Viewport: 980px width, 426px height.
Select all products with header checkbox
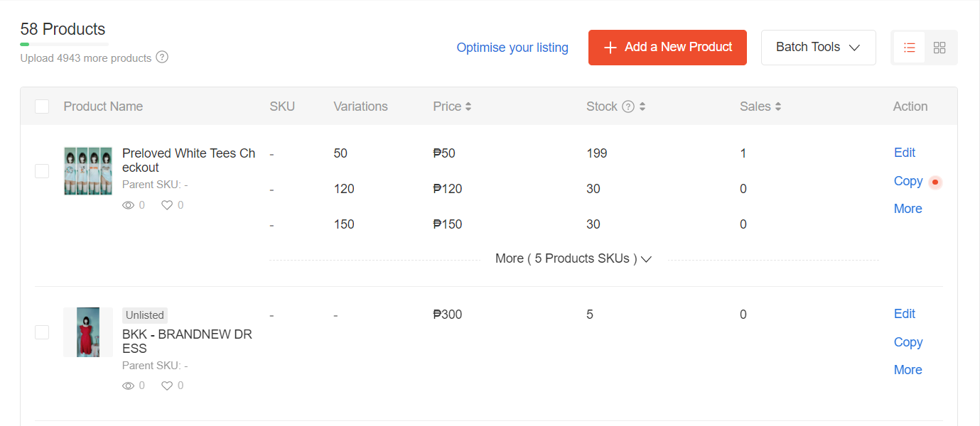[42, 106]
